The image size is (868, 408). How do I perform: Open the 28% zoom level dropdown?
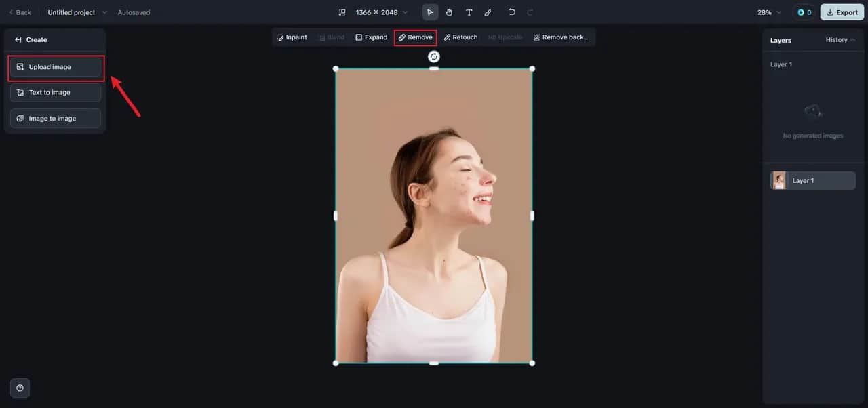769,12
